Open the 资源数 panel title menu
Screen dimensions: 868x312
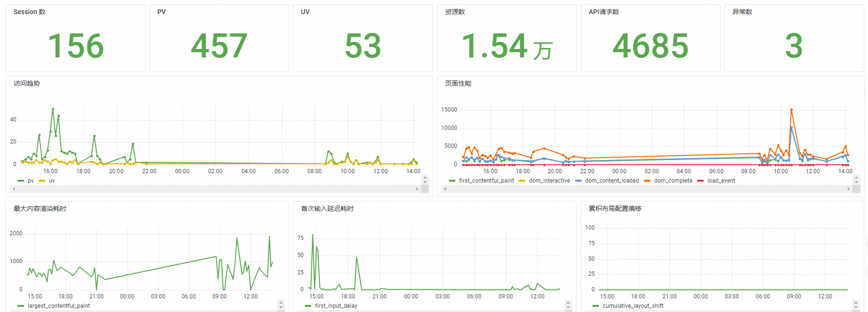[x=455, y=12]
